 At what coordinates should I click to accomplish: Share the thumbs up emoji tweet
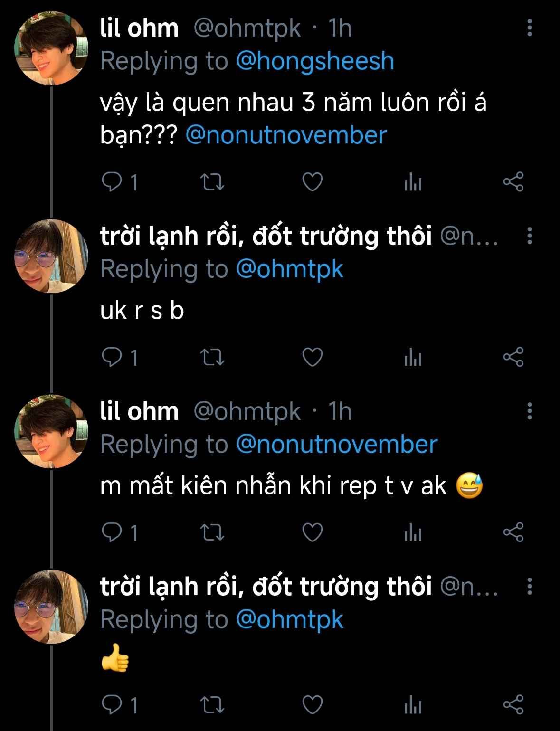pyautogui.click(x=513, y=705)
